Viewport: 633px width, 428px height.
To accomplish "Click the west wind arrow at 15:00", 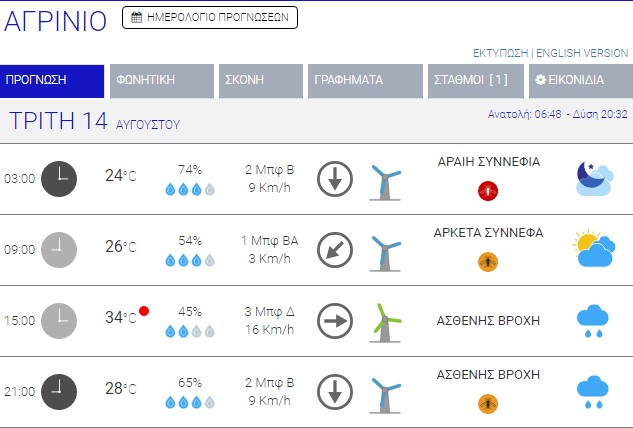I will point(335,321).
